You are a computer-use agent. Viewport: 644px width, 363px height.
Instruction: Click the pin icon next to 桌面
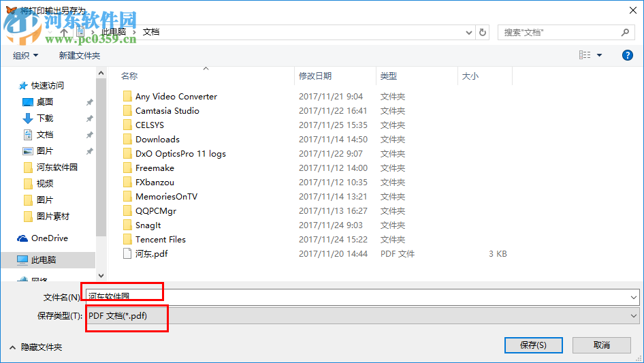[x=89, y=102]
